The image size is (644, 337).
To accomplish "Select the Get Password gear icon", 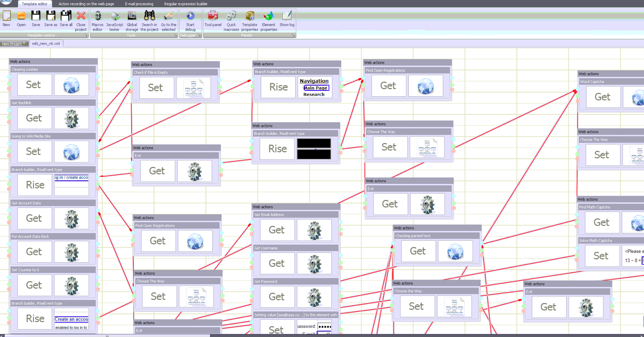I will click(x=314, y=297).
